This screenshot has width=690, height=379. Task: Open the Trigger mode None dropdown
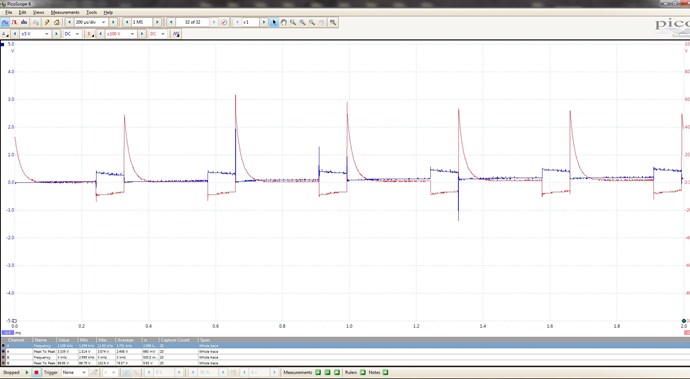click(x=74, y=372)
